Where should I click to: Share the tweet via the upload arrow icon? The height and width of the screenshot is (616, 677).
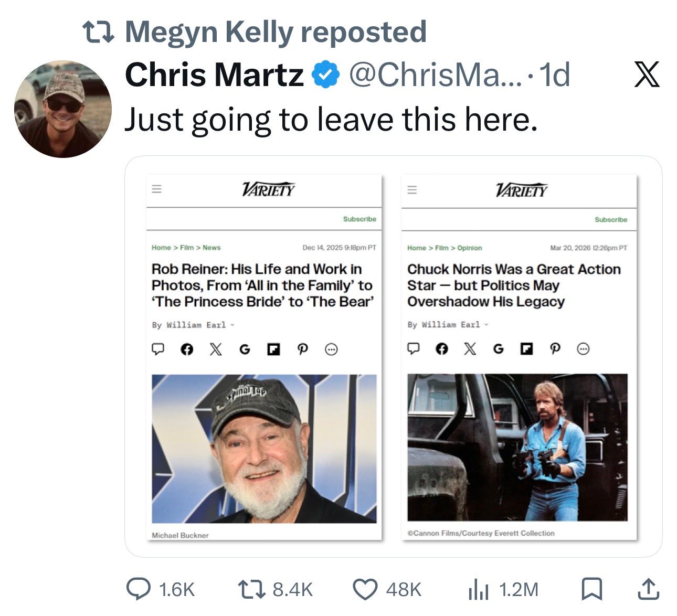[648, 589]
